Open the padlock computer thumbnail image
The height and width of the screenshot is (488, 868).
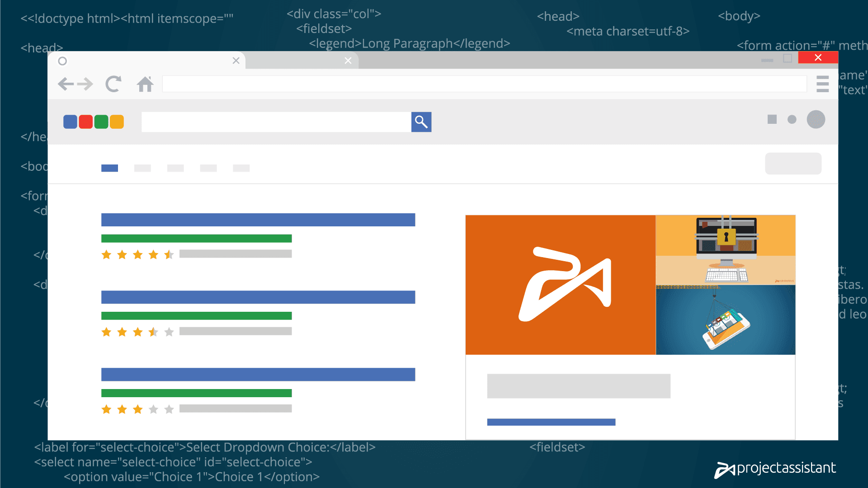(725, 249)
